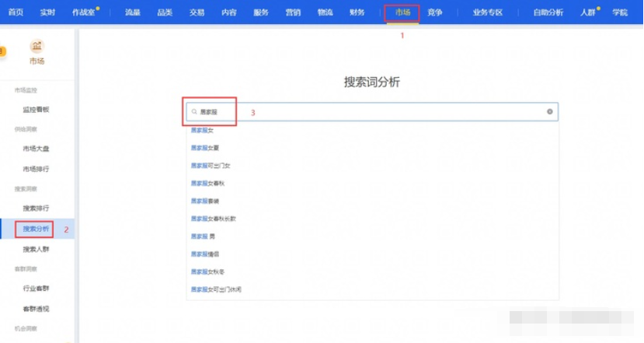Open 行业客群 in the sidebar

(36, 289)
